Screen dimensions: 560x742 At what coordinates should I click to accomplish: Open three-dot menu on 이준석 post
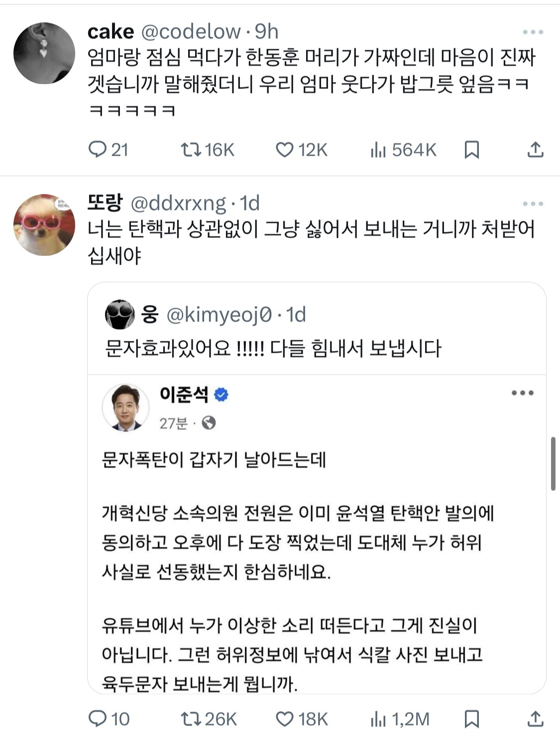522,393
